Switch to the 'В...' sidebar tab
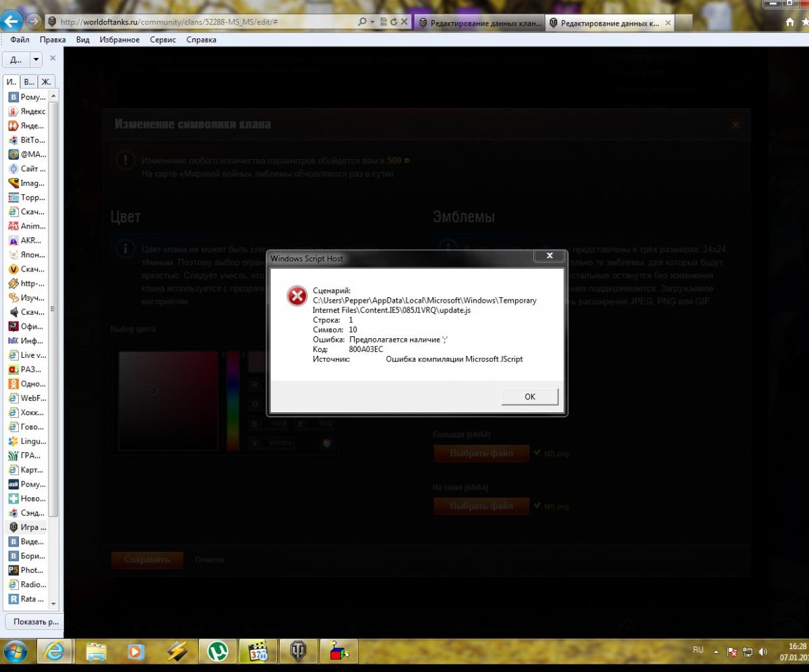Image resolution: width=809 pixels, height=672 pixels. pyautogui.click(x=28, y=82)
